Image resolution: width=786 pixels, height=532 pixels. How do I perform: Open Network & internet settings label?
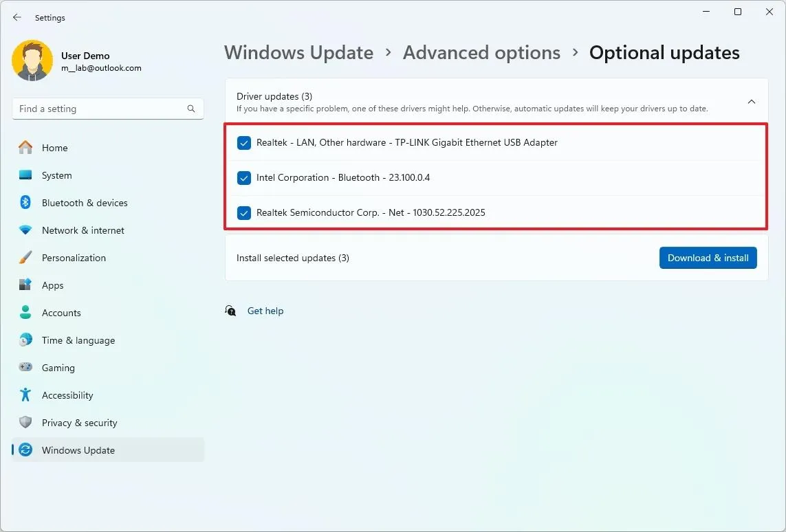point(83,230)
